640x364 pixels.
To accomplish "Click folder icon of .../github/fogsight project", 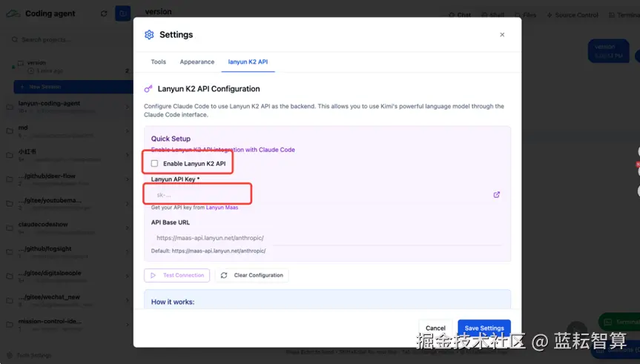I will coord(10,252).
